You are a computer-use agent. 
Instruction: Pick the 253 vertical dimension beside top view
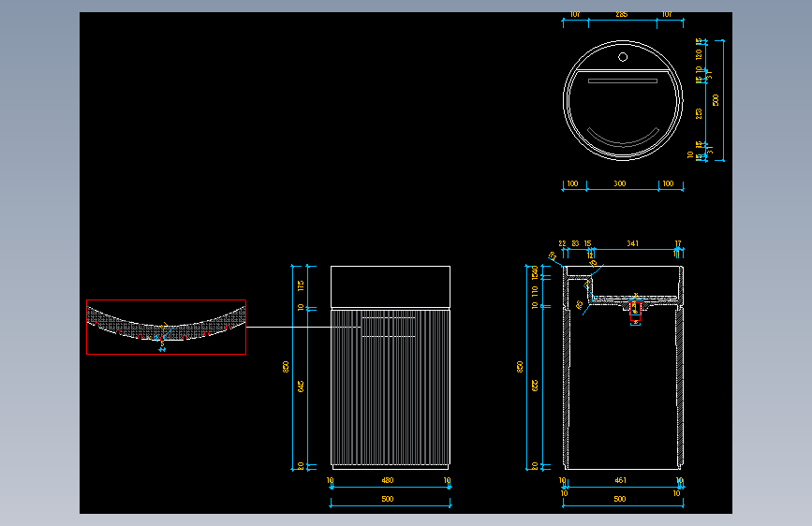[x=699, y=114]
